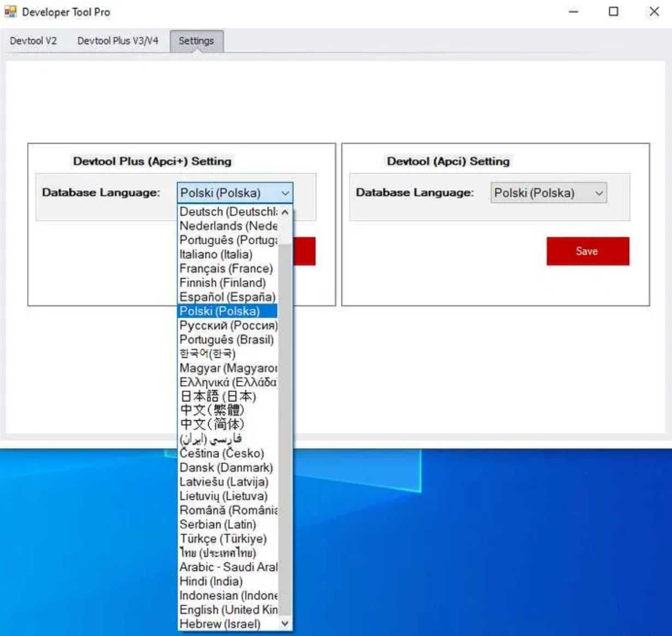Select highlighted Polski (Polska) list entry
The image size is (672, 636).
click(x=228, y=311)
